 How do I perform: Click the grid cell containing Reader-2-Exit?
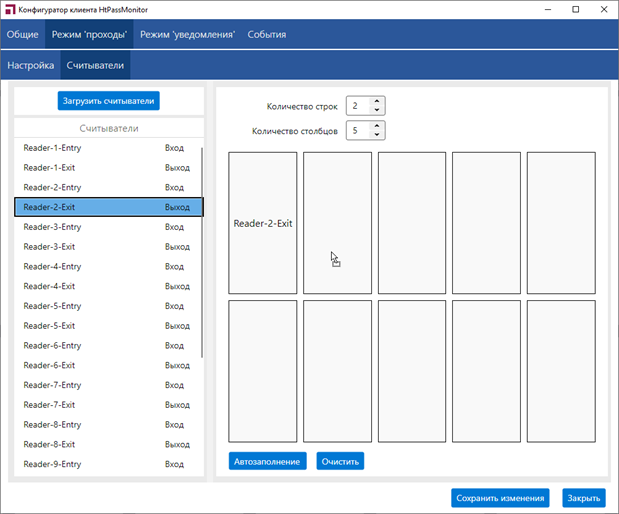click(x=263, y=223)
